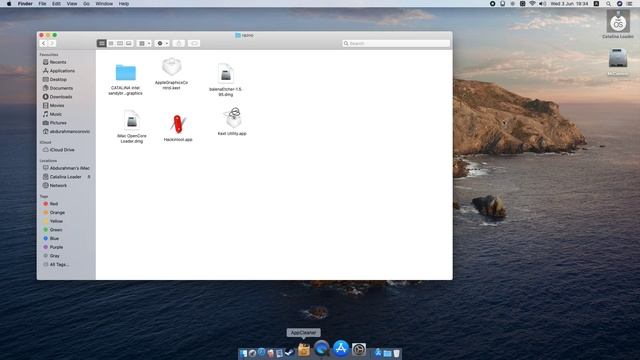Select Catalina Loader volume in the sidebar
This screenshot has height=360, width=640.
[62, 177]
